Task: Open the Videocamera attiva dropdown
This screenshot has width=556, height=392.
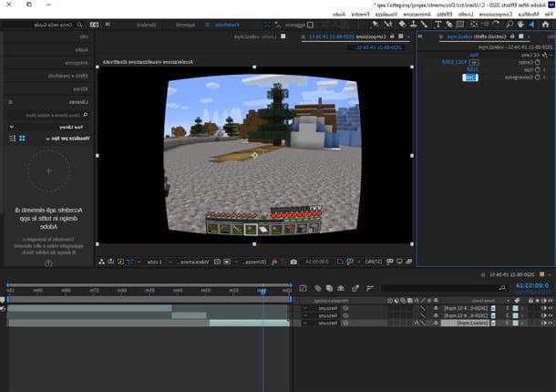Action: coord(191,262)
